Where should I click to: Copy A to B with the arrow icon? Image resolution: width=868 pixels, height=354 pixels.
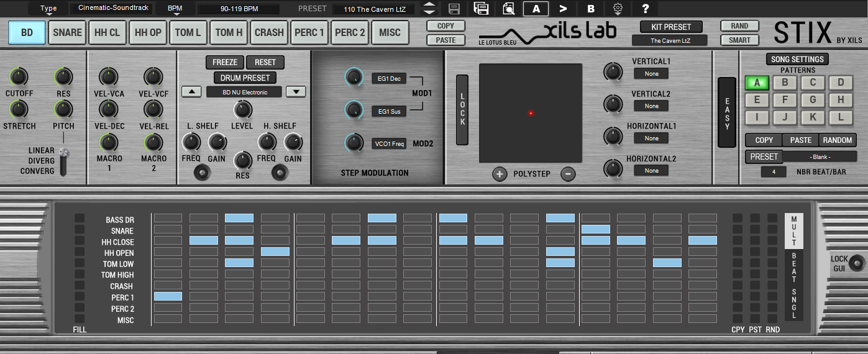click(x=563, y=9)
